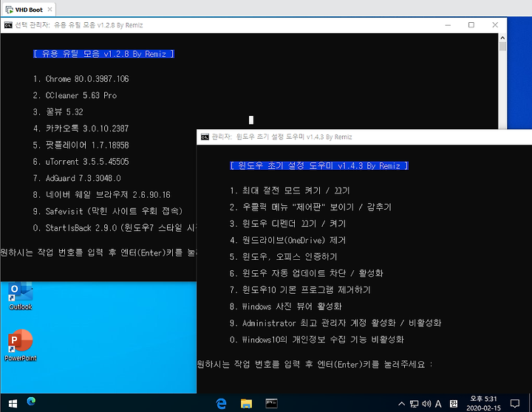Click the 카카오톡 3.0.10.2387 entry
Viewport: 532px width, 412px height.
point(81,128)
